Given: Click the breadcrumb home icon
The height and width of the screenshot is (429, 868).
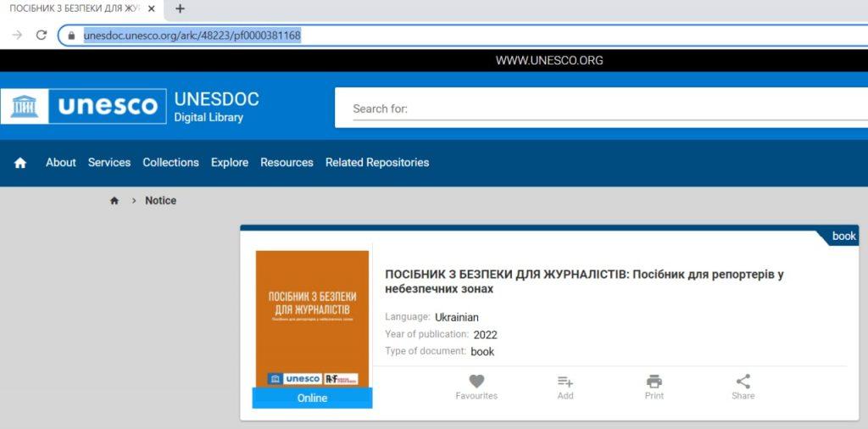Looking at the screenshot, I should tap(114, 201).
